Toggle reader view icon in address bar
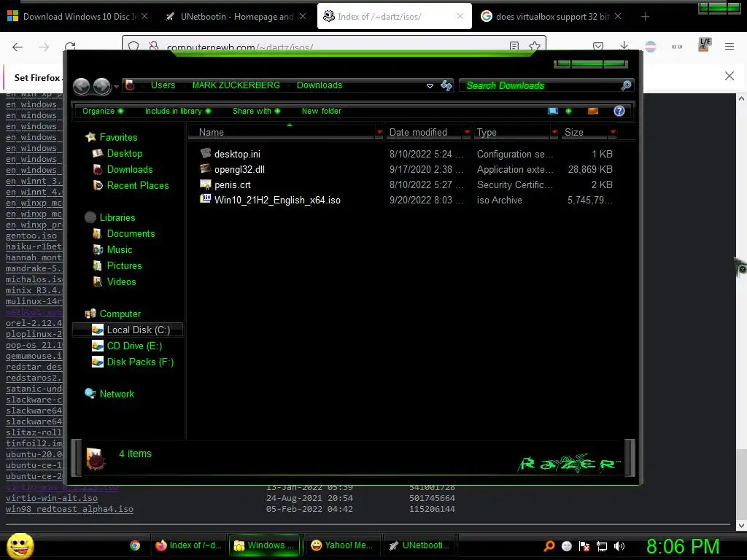 pyautogui.click(x=514, y=46)
